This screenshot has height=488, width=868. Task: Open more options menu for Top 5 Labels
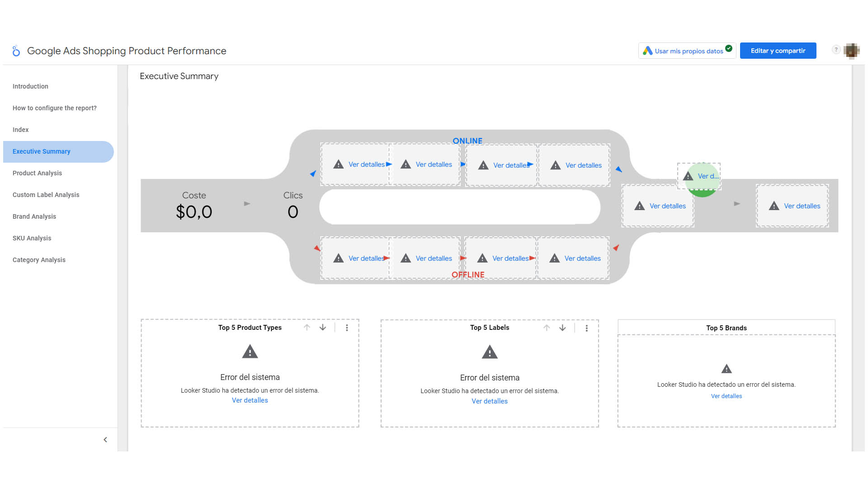point(586,328)
